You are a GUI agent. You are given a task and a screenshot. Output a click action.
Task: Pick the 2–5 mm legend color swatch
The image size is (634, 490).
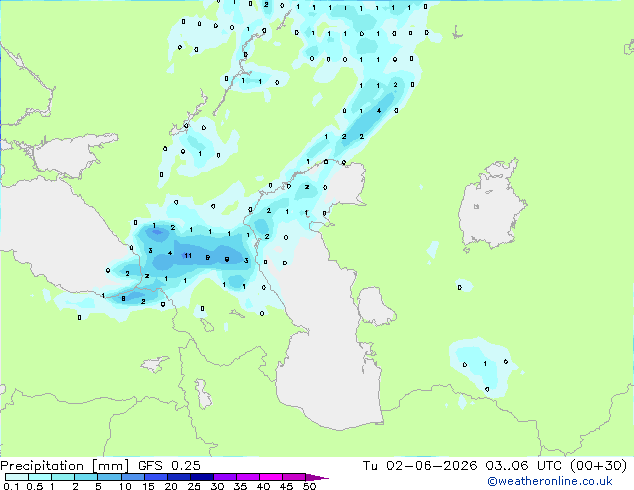(x=86, y=477)
